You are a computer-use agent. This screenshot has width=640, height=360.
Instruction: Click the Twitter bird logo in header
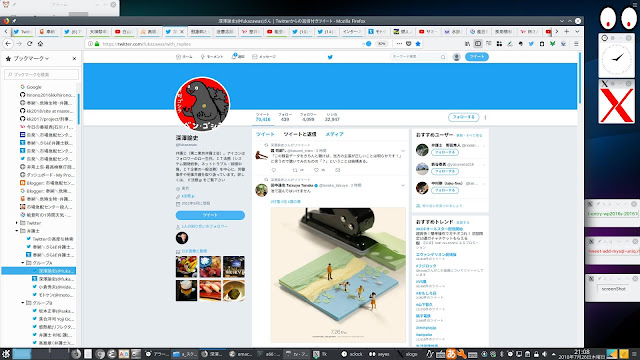(x=330, y=57)
